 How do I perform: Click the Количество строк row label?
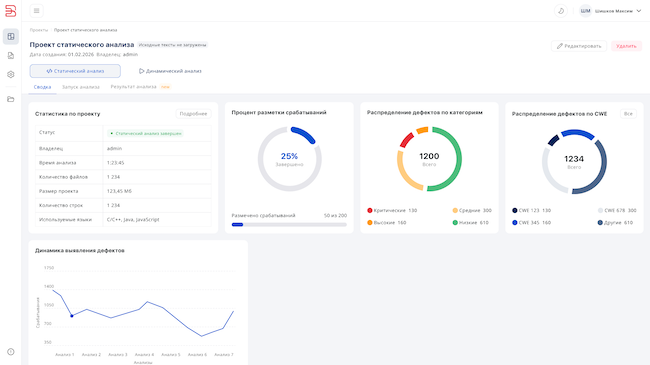tap(61, 205)
